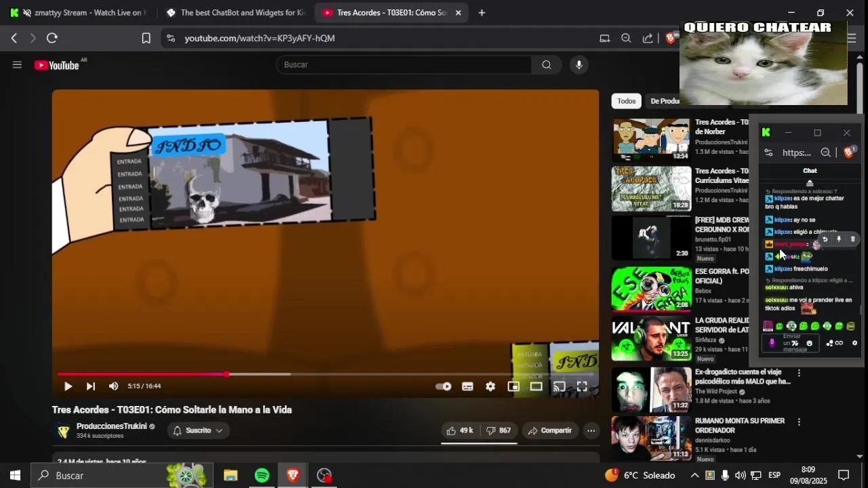Like the video with 49 k
The height and width of the screenshot is (488, 868).
tap(459, 430)
